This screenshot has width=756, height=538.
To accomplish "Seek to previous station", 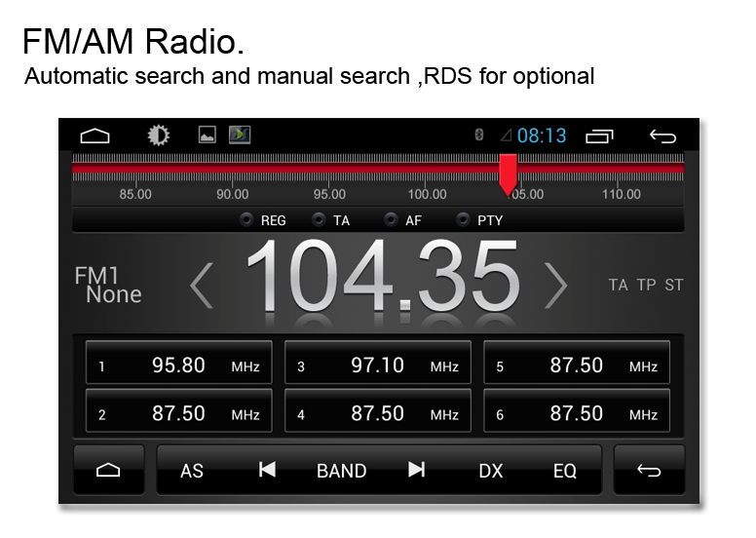I will point(267,469).
